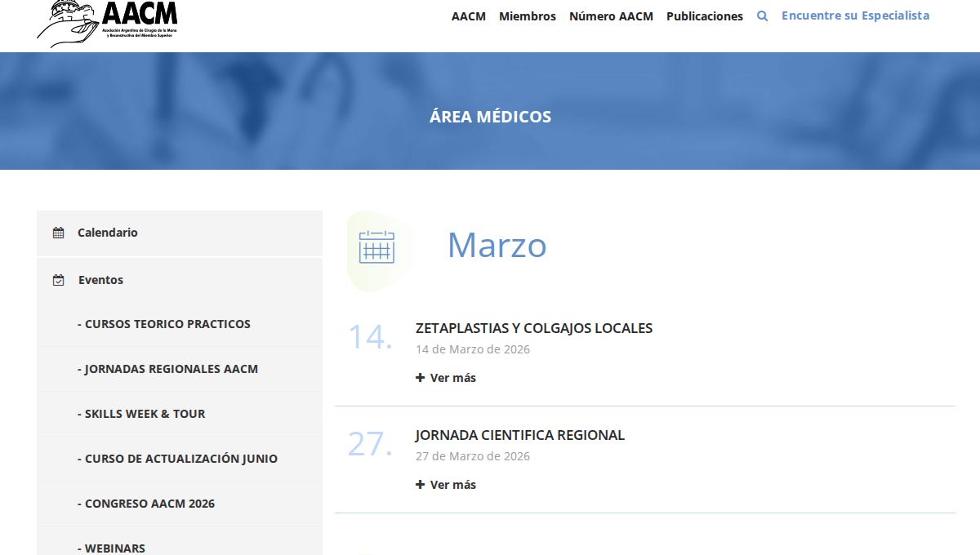Click the Eventos calendar-check icon
The image size is (980, 555).
pos(58,280)
